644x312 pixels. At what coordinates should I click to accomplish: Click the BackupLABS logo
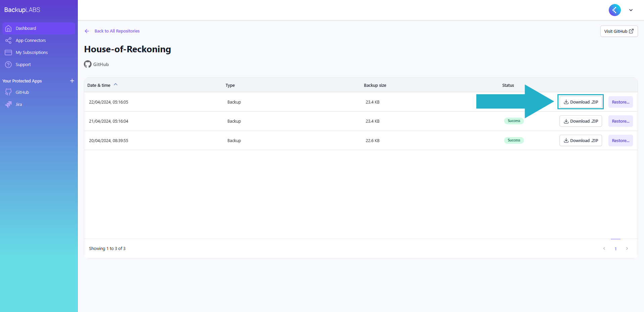[x=22, y=10]
